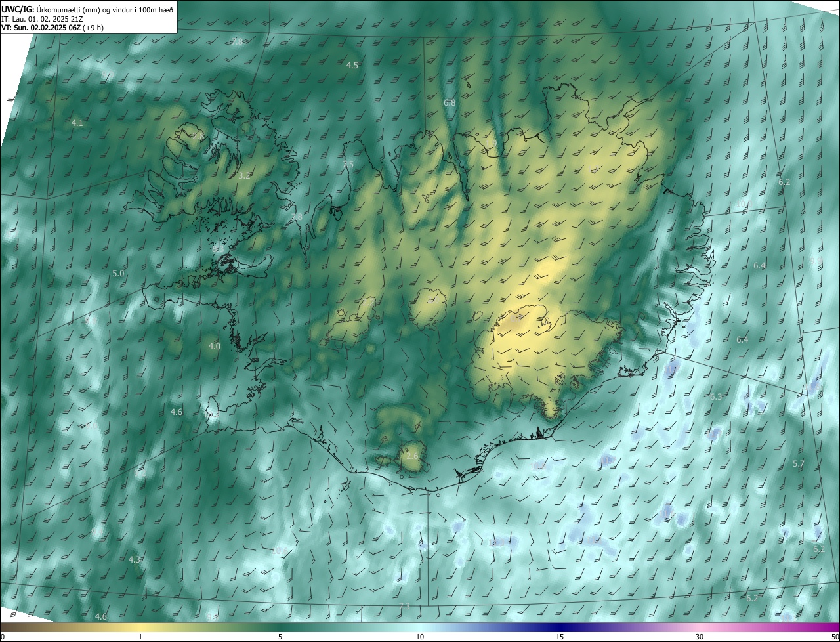Click the colorbar tick label 10
840x642 pixels.
click(x=420, y=637)
